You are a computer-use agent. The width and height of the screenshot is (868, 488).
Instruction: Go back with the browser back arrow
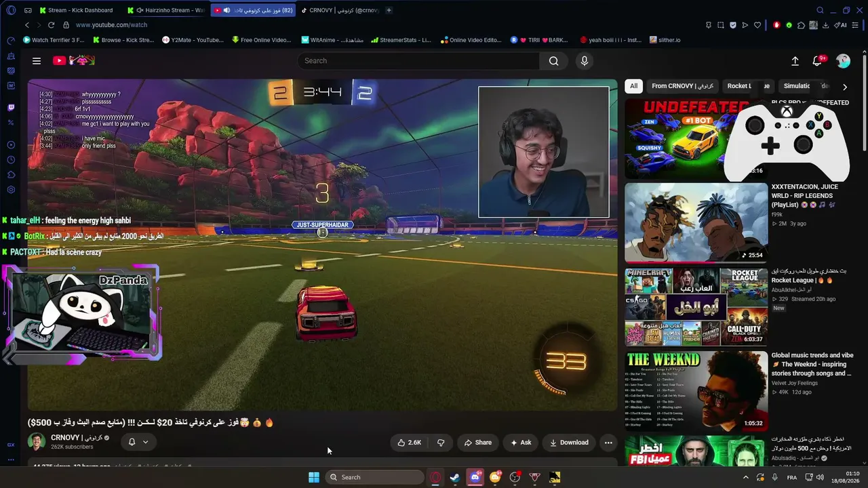27,25
